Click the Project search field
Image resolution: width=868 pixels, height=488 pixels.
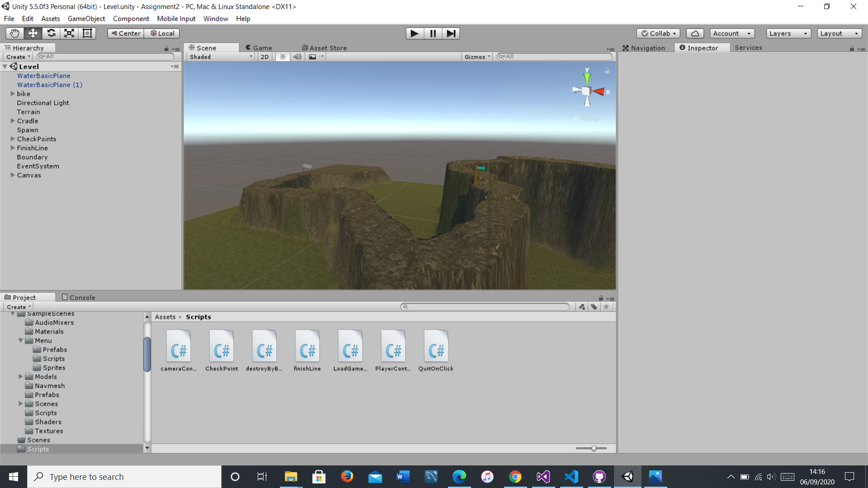tap(485, 307)
